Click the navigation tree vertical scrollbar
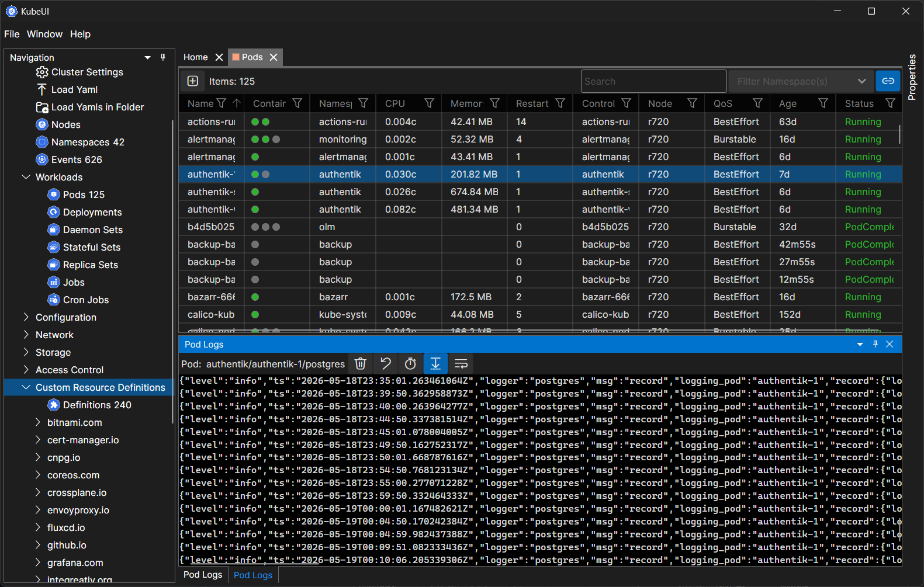The width and height of the screenshot is (924, 587). (172, 272)
